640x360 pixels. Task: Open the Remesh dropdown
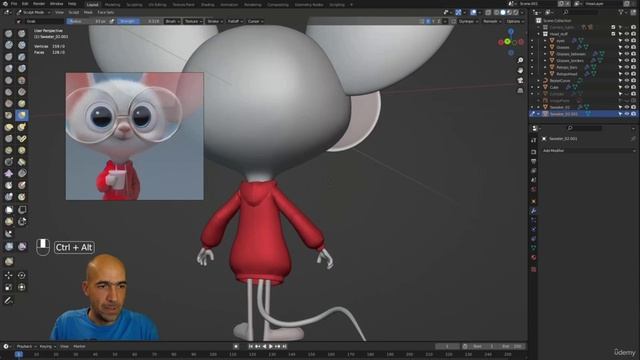click(492, 21)
